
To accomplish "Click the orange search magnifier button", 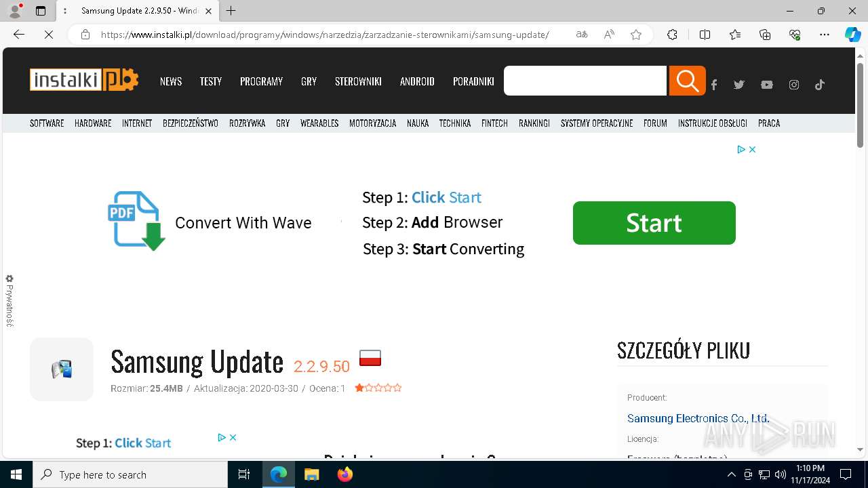I will (x=687, y=81).
